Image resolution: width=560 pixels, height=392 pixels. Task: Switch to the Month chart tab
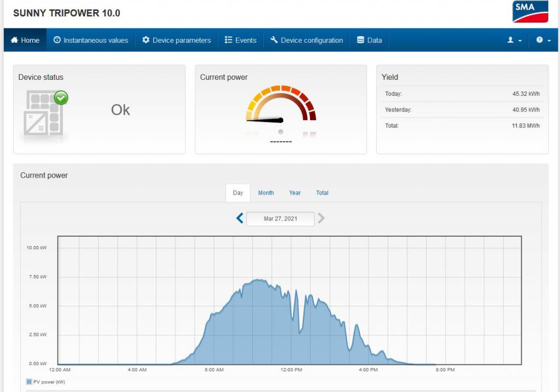(x=266, y=193)
